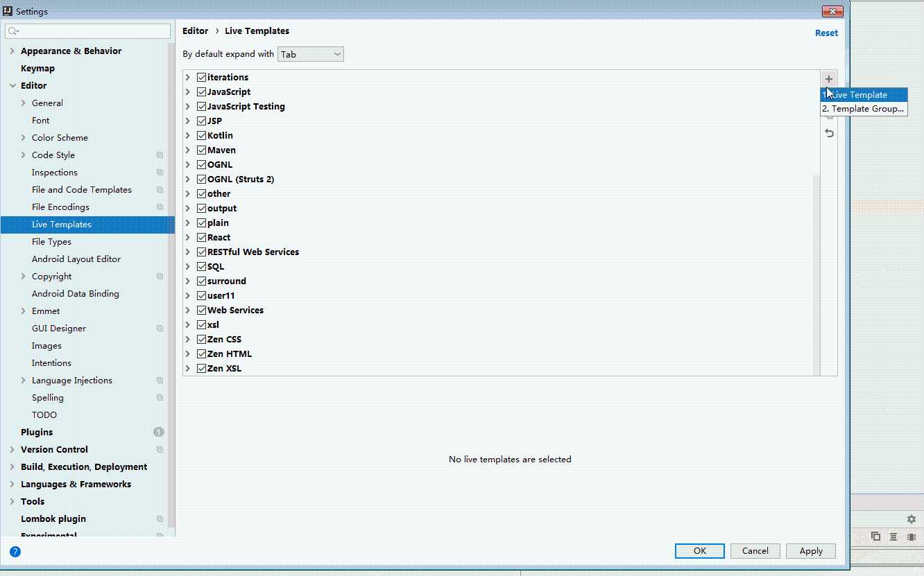Click project-level icon beside File Encodings
Screen dimensions: 924x576
(x=160, y=207)
